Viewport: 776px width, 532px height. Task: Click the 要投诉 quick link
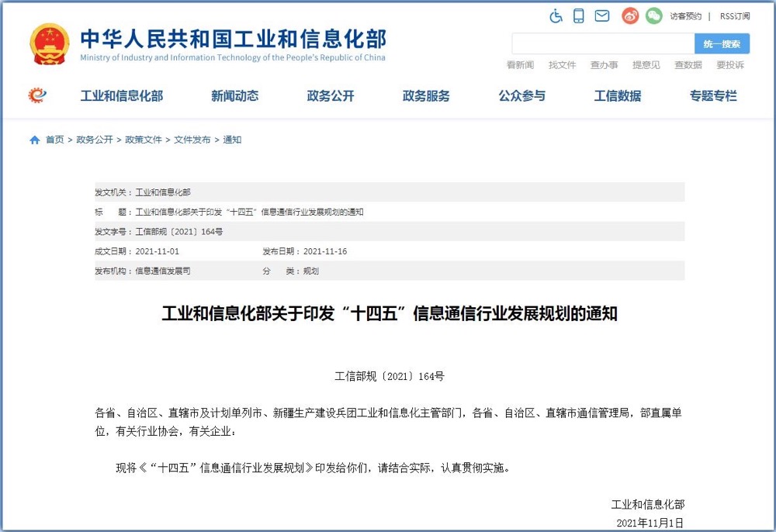pos(729,65)
